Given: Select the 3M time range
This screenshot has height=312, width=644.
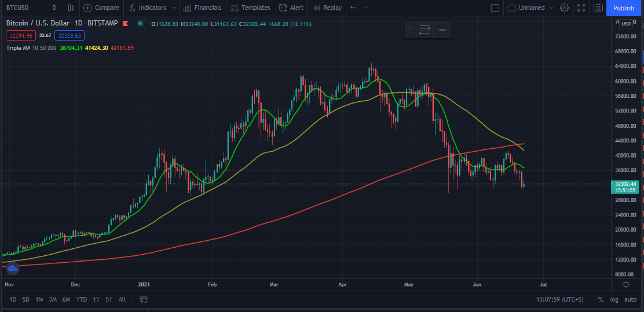Looking at the screenshot, I should point(53,300).
